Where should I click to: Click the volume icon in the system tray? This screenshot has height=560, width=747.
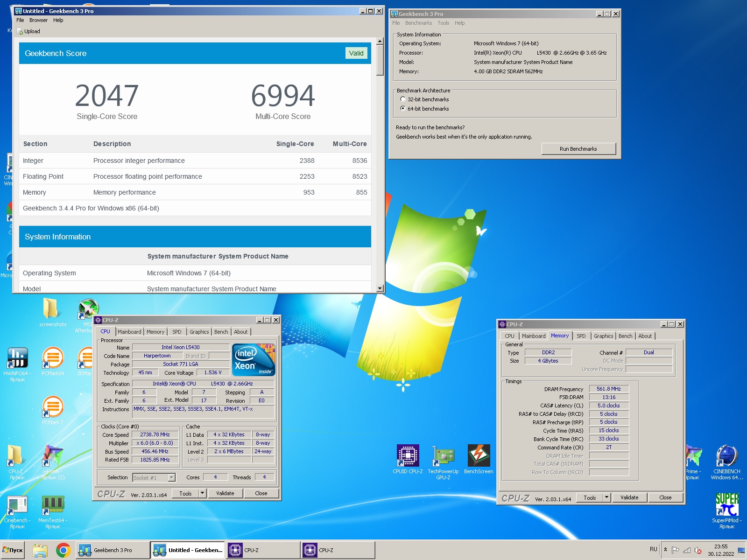click(698, 550)
